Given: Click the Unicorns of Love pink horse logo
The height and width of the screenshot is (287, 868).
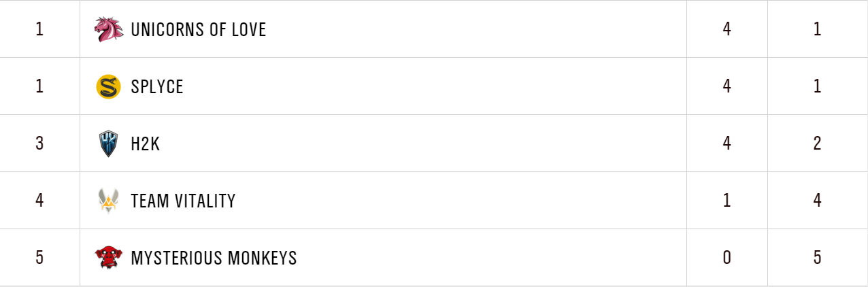Looking at the screenshot, I should (x=109, y=29).
